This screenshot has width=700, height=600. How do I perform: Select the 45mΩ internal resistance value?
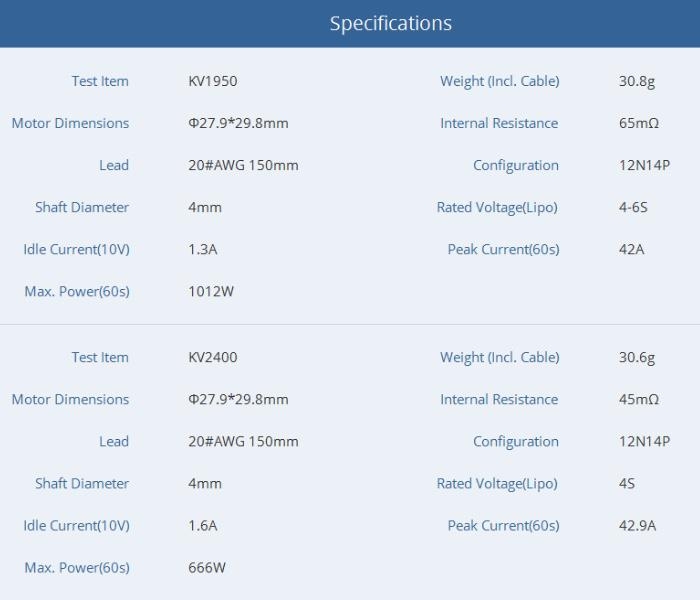click(x=639, y=399)
